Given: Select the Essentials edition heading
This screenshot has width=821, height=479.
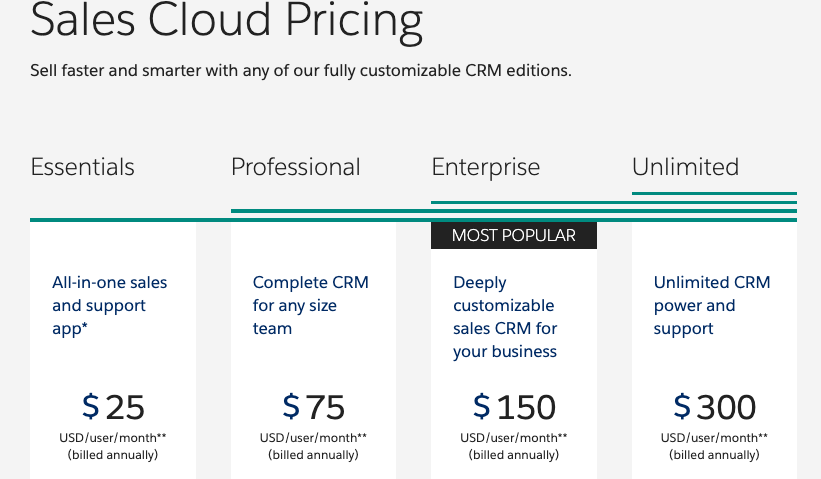Looking at the screenshot, I should (x=82, y=167).
